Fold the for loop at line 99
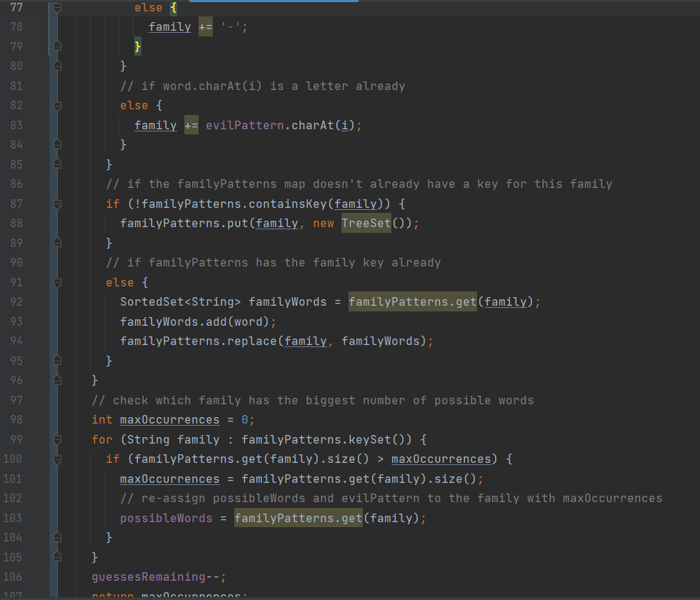Screen dimensions: 700x600 [58, 439]
